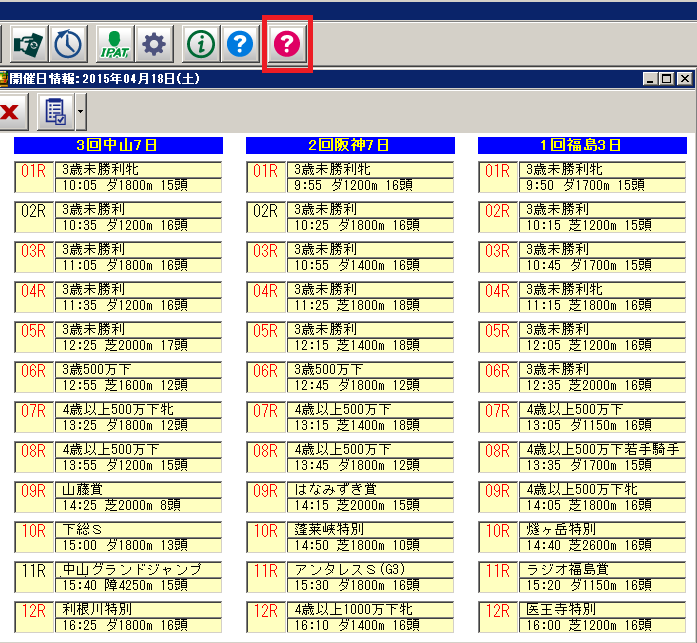Click 9:50 ダ1700m 15頭 race details
This screenshot has width=697, height=643.
(602, 185)
